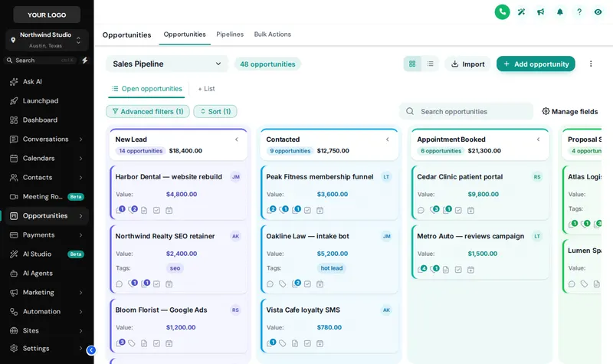Open the help question mark icon
Screen dimensions: 613x364
(x=579, y=12)
